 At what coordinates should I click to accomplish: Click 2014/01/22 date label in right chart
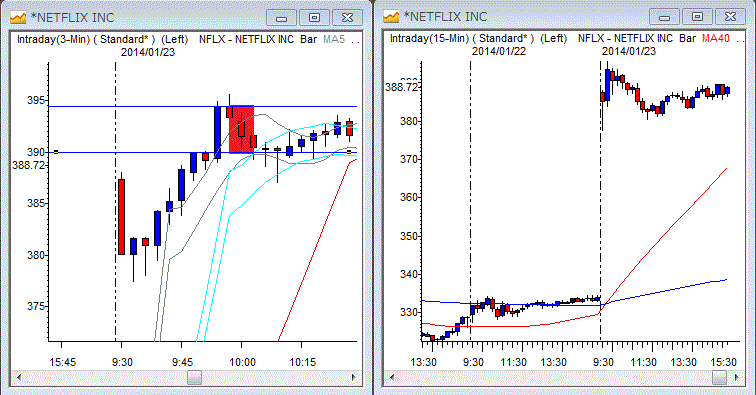tap(499, 51)
